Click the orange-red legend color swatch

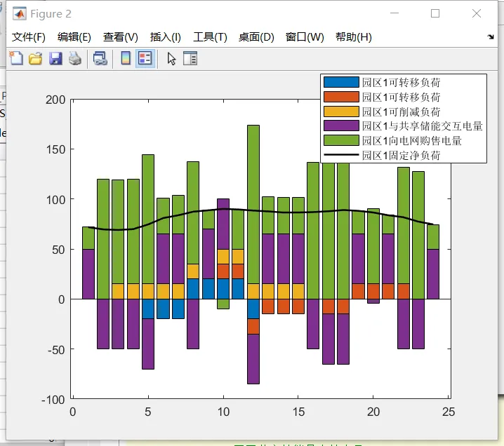pyautogui.click(x=341, y=97)
